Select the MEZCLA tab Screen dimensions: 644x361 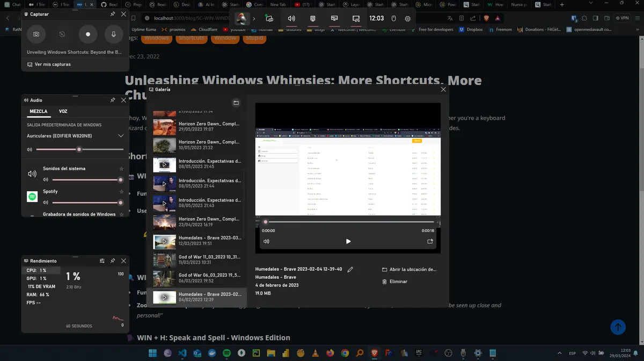[x=39, y=111]
